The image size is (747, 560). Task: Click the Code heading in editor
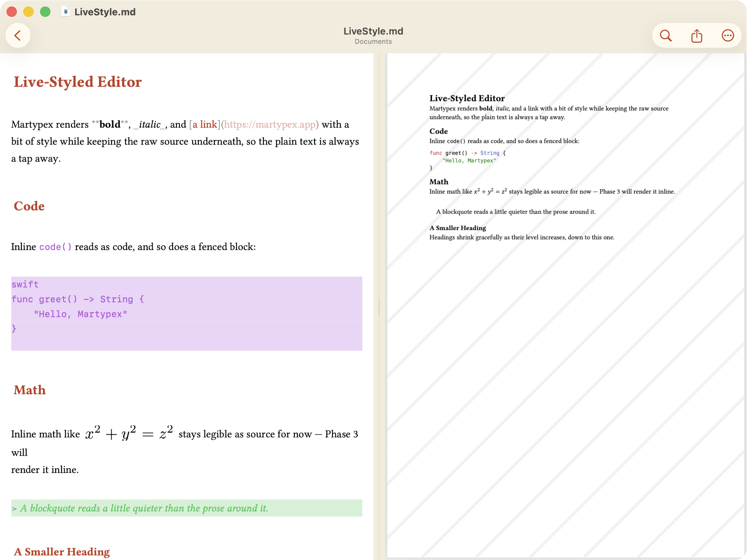(x=29, y=206)
